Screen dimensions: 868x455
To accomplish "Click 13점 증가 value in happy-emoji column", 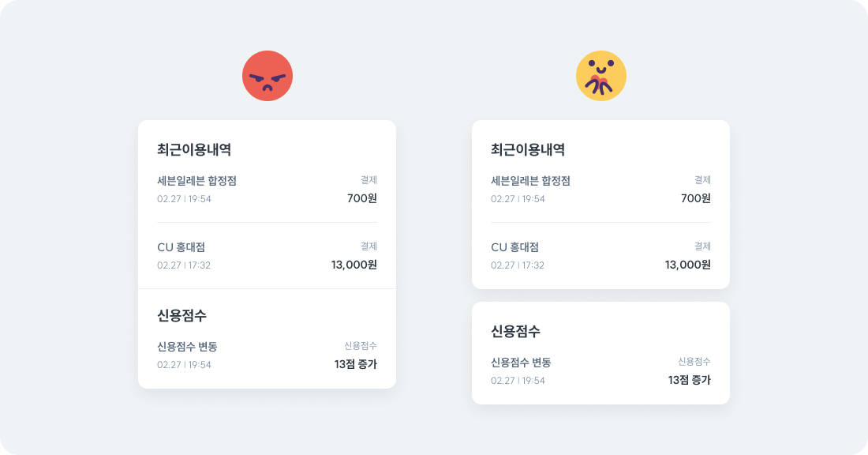I will pyautogui.click(x=690, y=380).
